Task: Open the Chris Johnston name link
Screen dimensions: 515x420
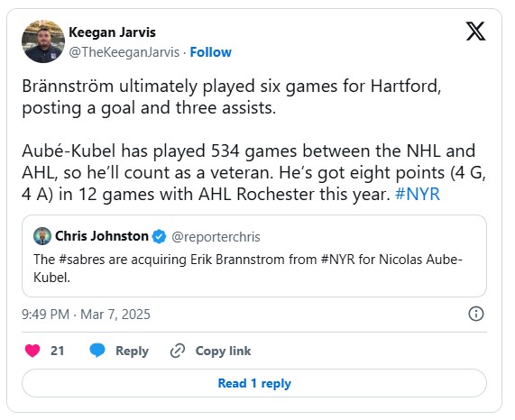Action: (x=102, y=236)
